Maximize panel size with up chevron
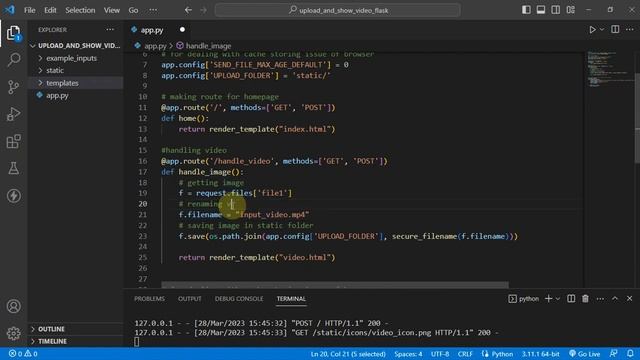640x360 pixels. coord(615,299)
